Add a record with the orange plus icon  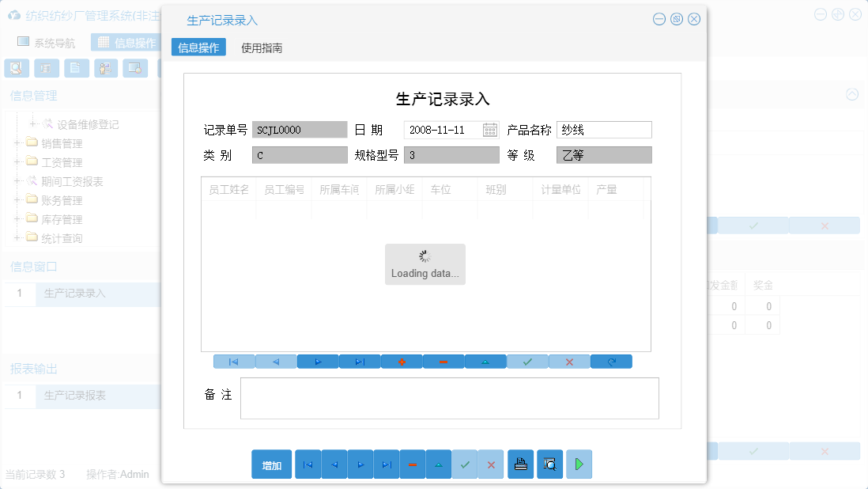click(402, 361)
